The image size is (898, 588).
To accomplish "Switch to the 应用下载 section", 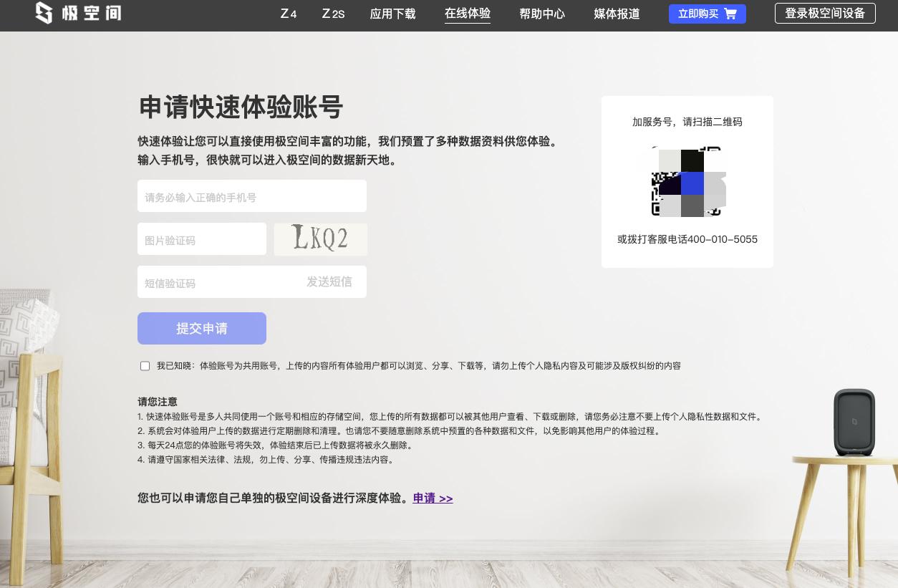I will point(392,14).
